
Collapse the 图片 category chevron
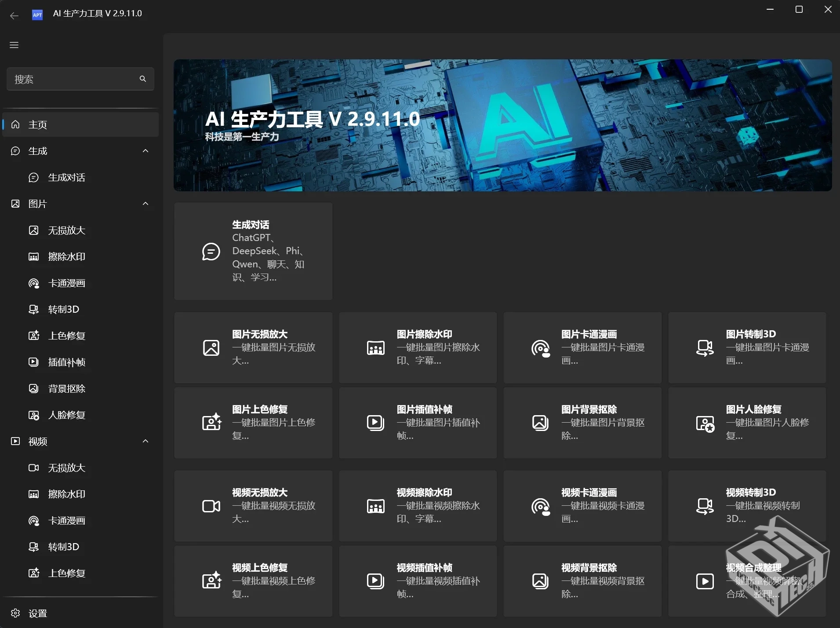click(x=145, y=204)
